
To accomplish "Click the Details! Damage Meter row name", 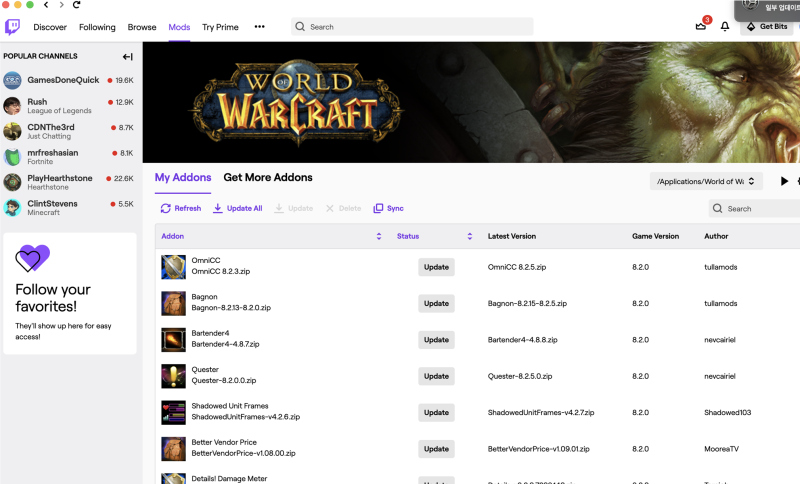I will coord(229,478).
